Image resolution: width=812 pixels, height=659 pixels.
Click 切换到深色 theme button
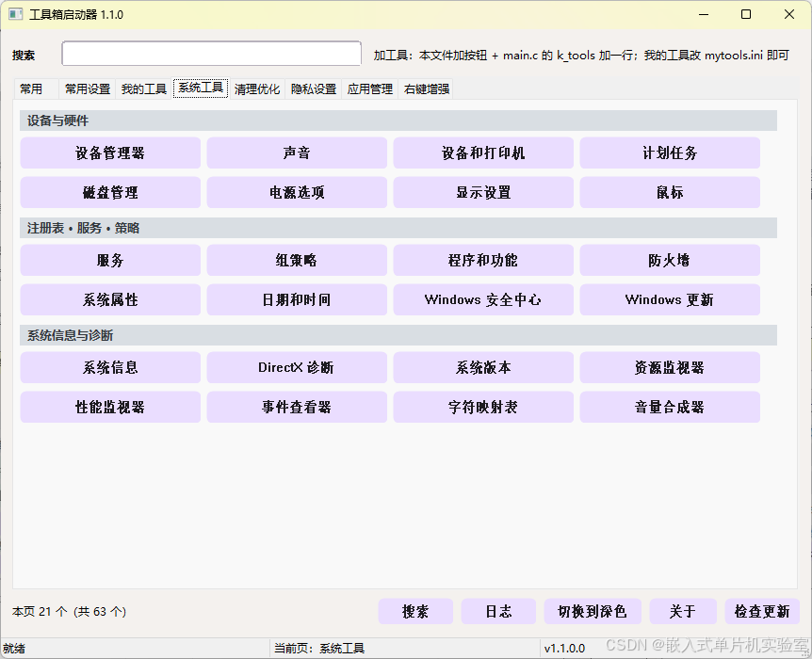(x=593, y=611)
